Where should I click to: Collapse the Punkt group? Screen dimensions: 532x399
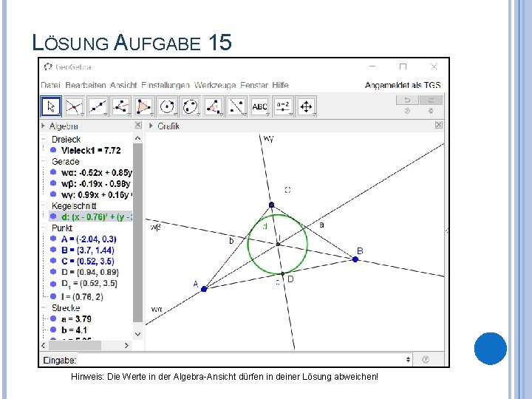44,228
